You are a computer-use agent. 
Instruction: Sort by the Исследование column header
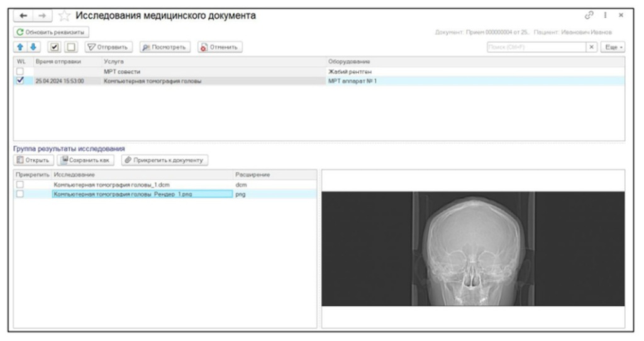point(142,175)
